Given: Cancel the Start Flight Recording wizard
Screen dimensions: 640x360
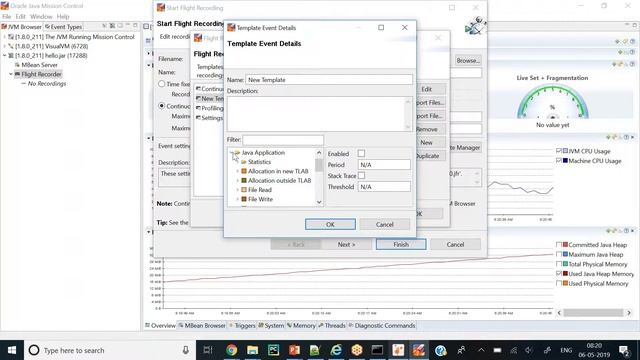Looking at the screenshot, I should point(455,244).
